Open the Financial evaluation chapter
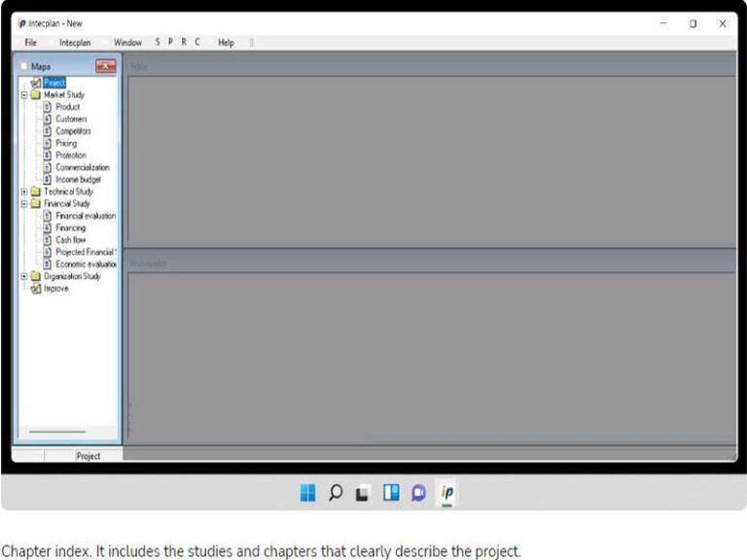The image size is (747, 560). [86, 216]
